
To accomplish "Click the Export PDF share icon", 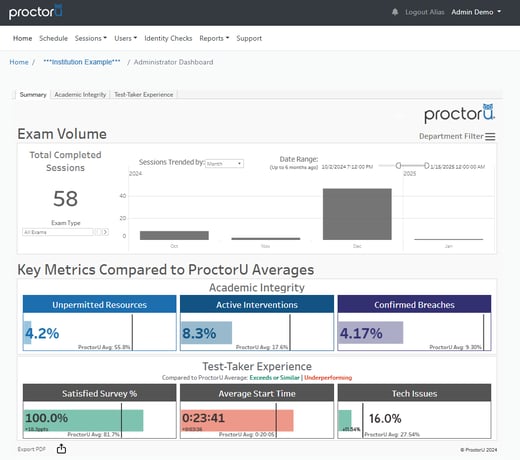I will click(61, 449).
